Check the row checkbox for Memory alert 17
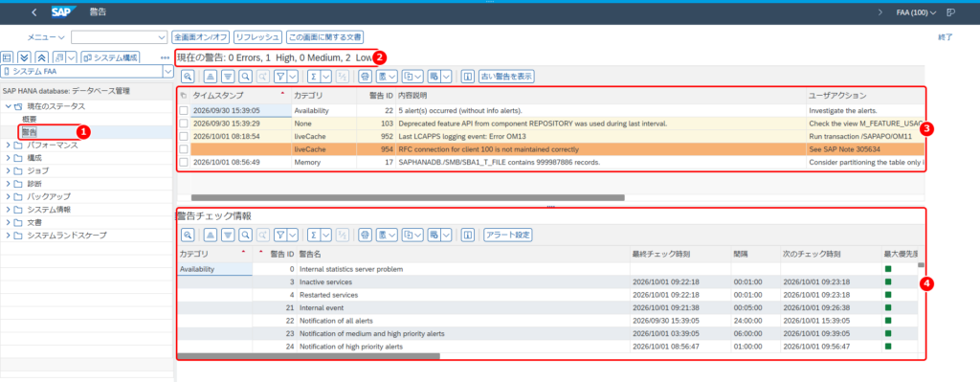The width and height of the screenshot is (980, 382). pyautogui.click(x=184, y=163)
